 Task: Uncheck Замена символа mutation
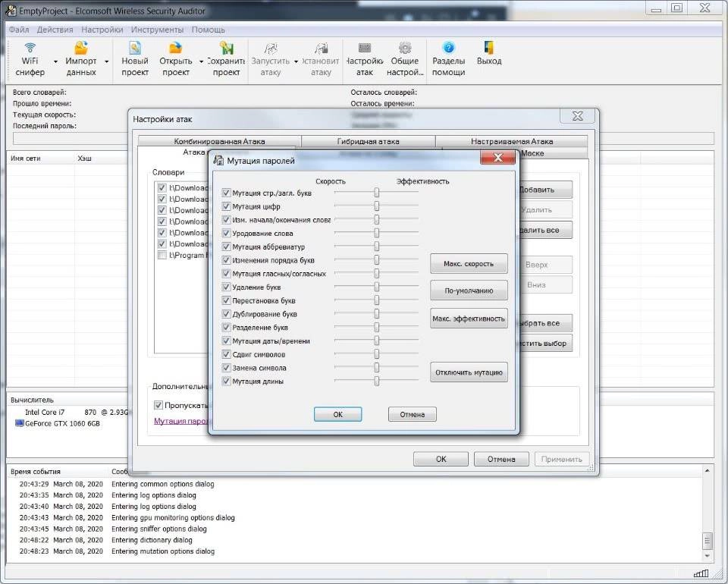pos(226,368)
